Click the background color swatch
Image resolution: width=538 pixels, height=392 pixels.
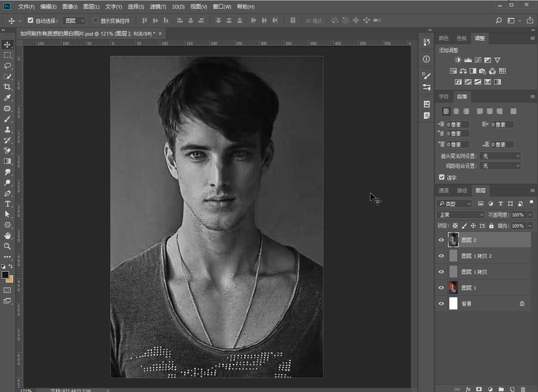tap(11, 280)
